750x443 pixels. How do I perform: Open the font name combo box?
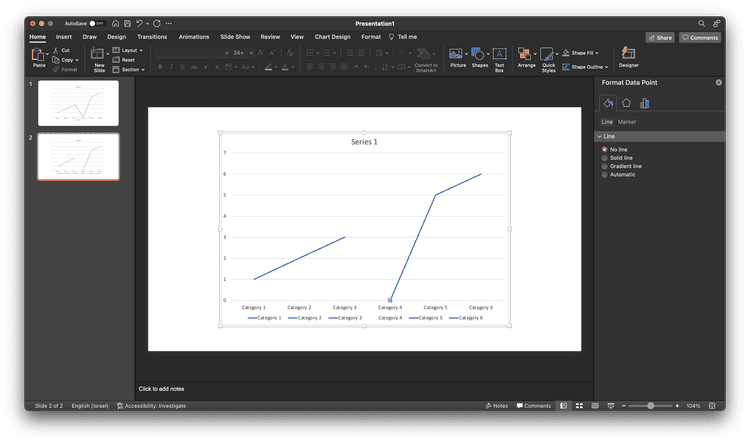click(192, 53)
